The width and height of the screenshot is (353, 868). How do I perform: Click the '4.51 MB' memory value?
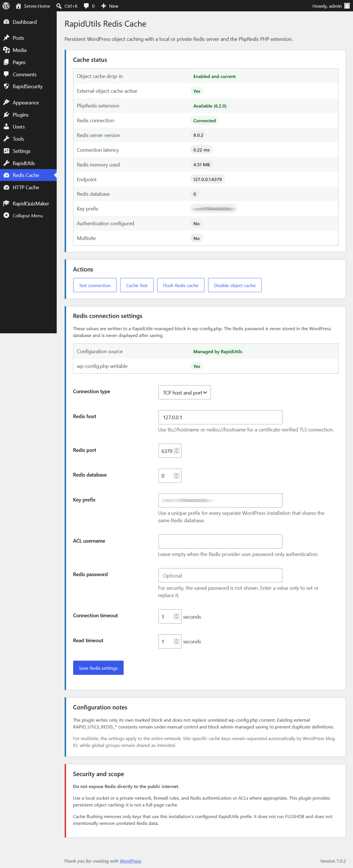click(x=201, y=165)
